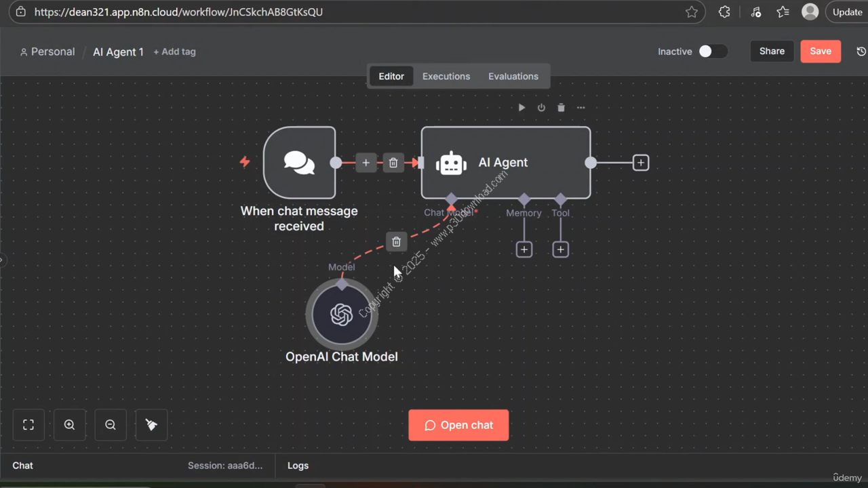Delete the dashed model connection line
The width and height of the screenshot is (868, 488).
tap(396, 242)
